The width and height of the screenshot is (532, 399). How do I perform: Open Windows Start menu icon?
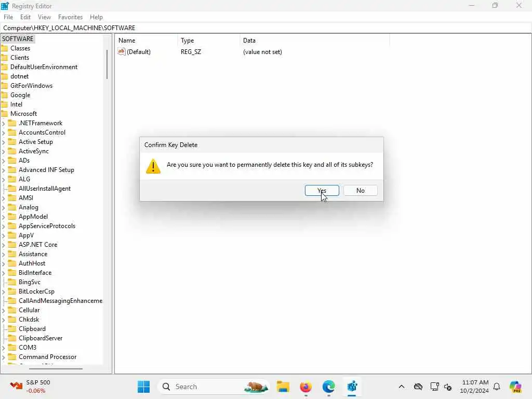(143, 387)
